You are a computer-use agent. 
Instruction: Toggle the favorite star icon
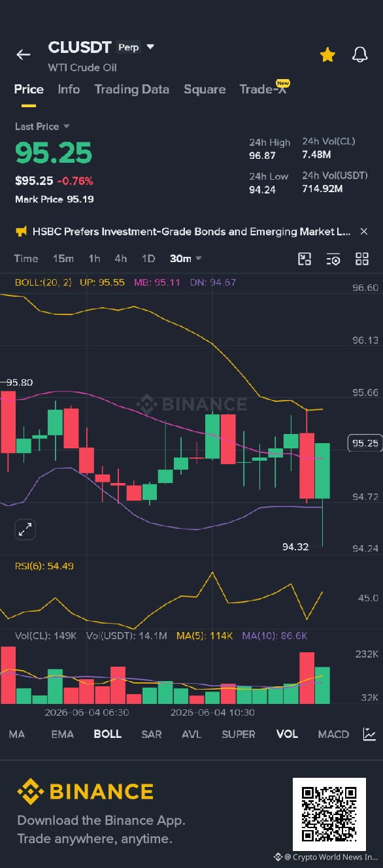(327, 55)
